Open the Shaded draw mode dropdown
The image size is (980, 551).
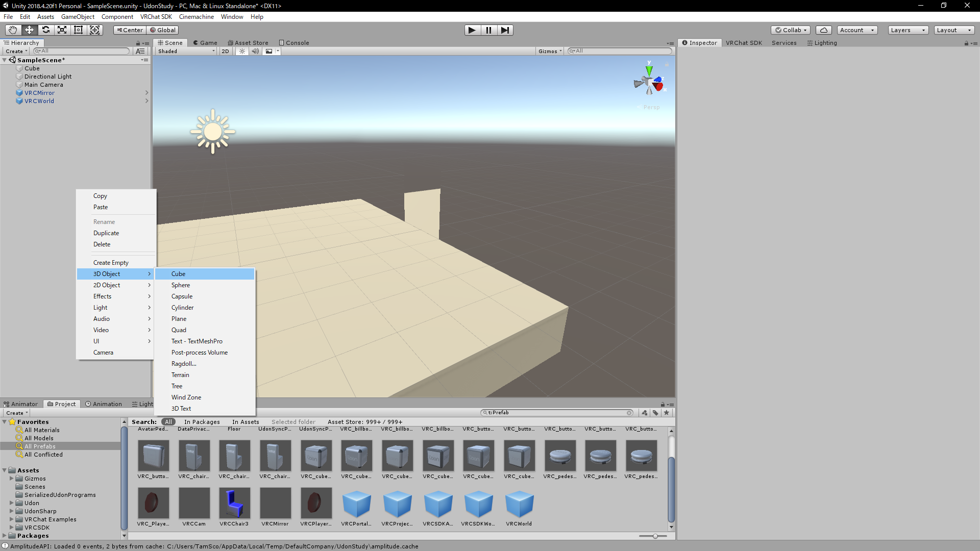(x=186, y=51)
